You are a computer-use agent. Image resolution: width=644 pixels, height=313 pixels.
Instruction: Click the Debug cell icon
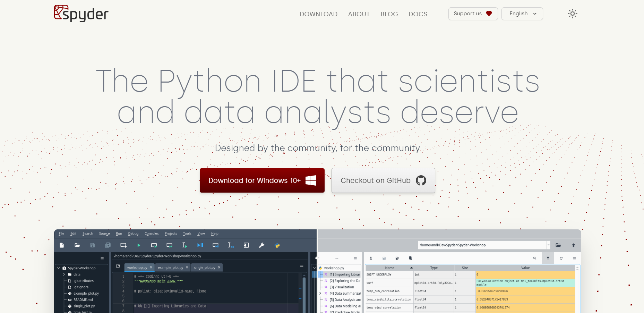click(x=215, y=245)
